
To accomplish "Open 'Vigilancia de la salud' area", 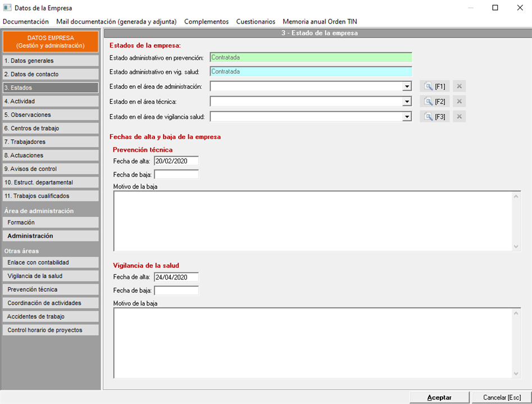I will click(x=51, y=276).
